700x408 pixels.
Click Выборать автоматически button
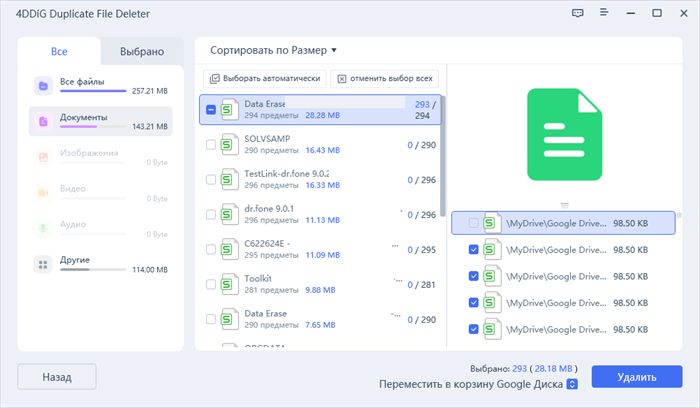tap(265, 79)
